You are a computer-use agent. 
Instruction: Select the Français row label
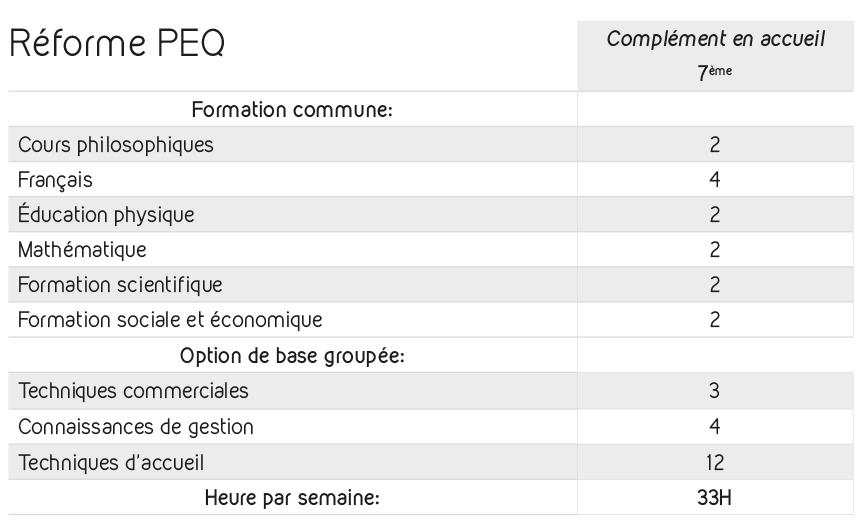coord(55,180)
